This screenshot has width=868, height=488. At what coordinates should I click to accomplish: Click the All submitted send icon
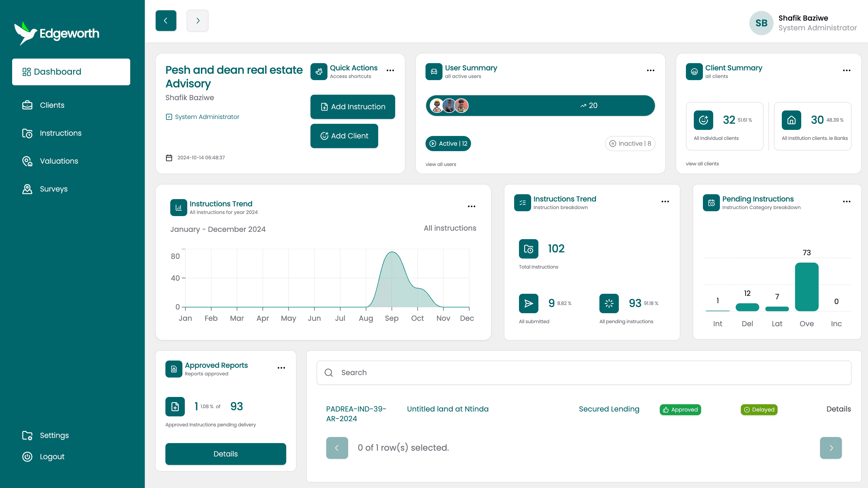coord(528,303)
